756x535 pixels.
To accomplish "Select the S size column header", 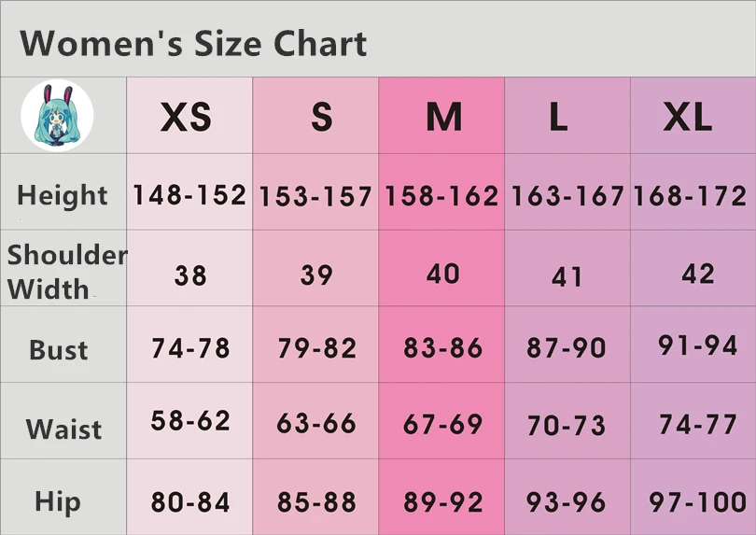I will point(322,117).
